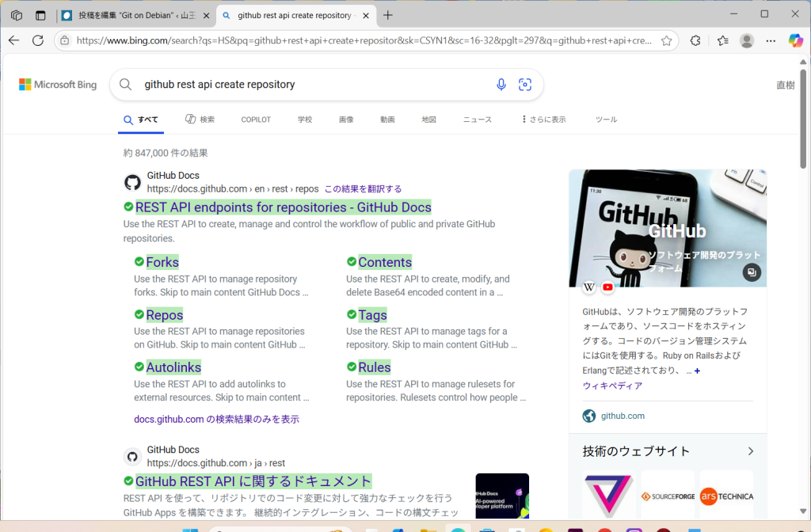Screen dimensions: 811x532
Task: Open the Settings and more ellipsis menu
Action: tap(771, 40)
